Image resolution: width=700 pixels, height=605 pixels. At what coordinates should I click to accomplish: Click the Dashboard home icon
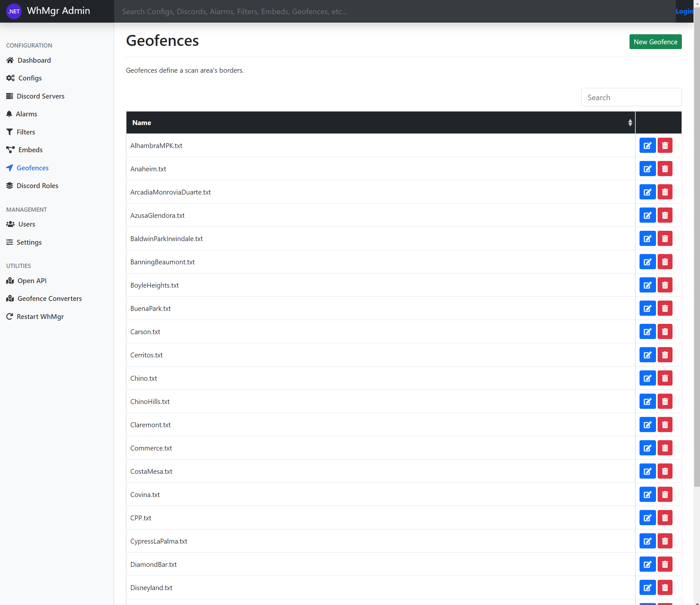pyautogui.click(x=10, y=60)
